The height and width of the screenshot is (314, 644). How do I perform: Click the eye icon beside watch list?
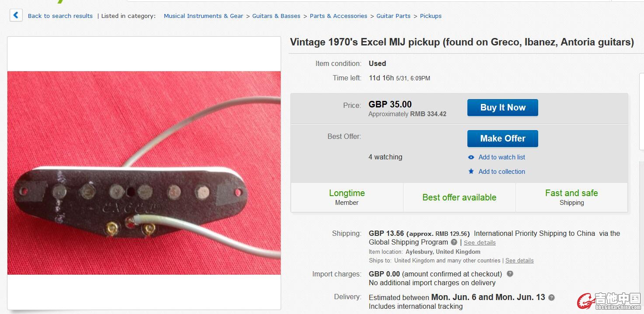click(471, 157)
